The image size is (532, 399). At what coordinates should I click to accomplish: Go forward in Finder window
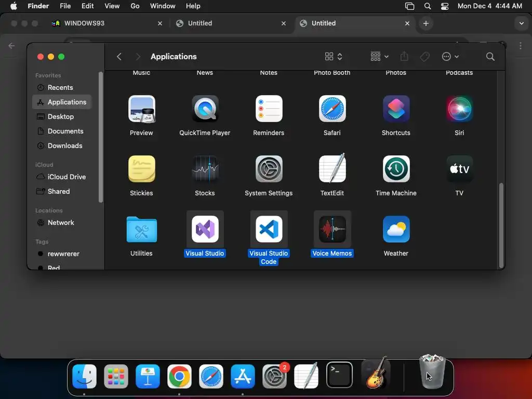(138, 57)
